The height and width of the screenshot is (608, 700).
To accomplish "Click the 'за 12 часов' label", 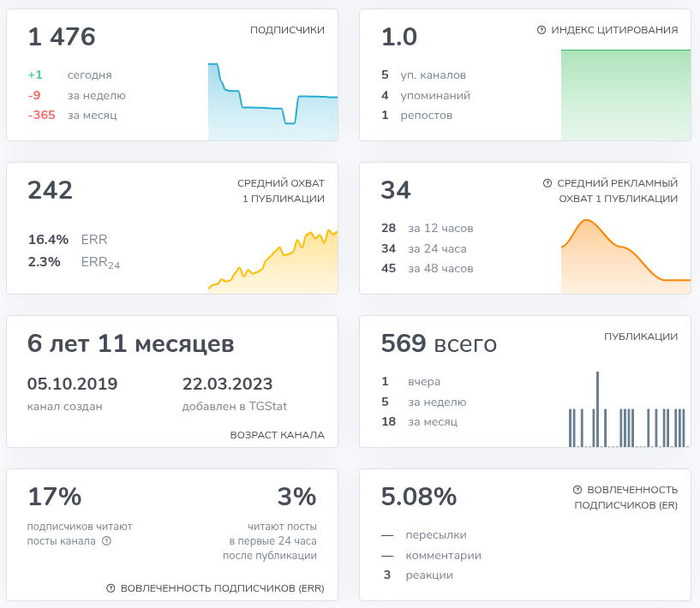I will pyautogui.click(x=440, y=229).
